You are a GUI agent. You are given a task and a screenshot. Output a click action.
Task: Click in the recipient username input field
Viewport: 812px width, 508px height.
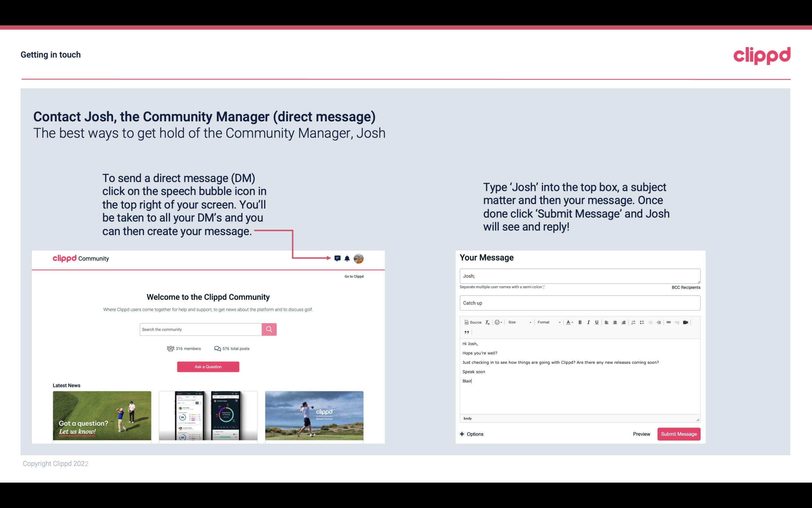(x=580, y=275)
